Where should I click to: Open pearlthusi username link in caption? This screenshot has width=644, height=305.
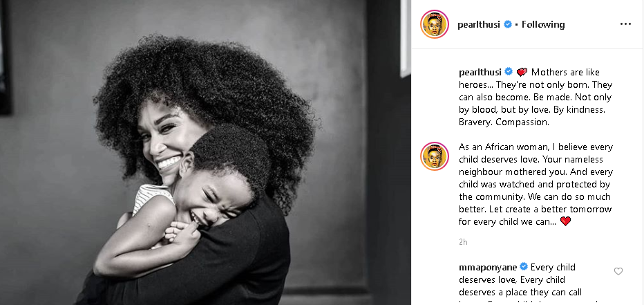[480, 73]
